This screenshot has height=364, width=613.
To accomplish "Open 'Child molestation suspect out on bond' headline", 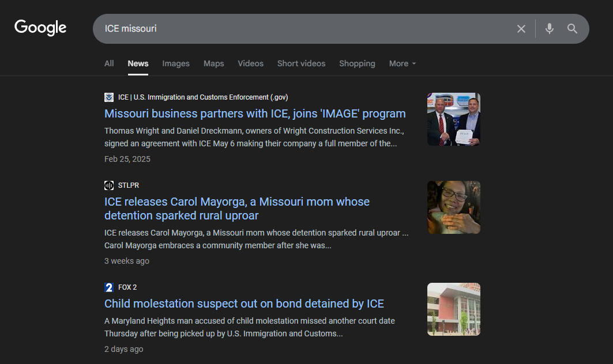I will (x=244, y=304).
